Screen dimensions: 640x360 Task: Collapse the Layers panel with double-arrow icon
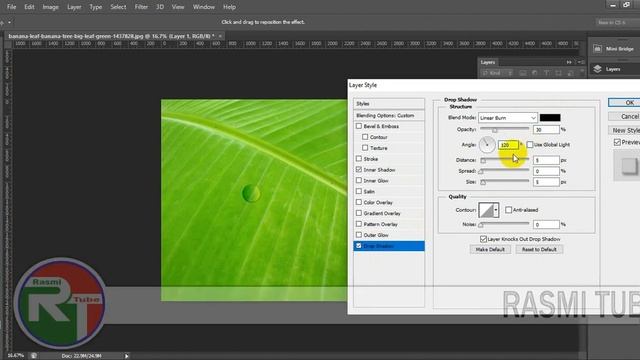pos(569,62)
